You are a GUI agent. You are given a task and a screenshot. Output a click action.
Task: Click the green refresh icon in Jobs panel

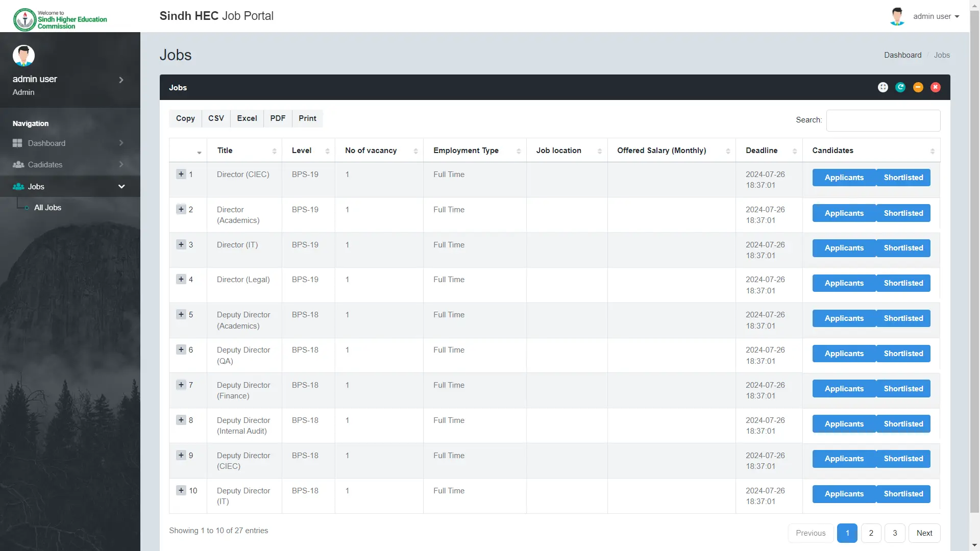(900, 87)
